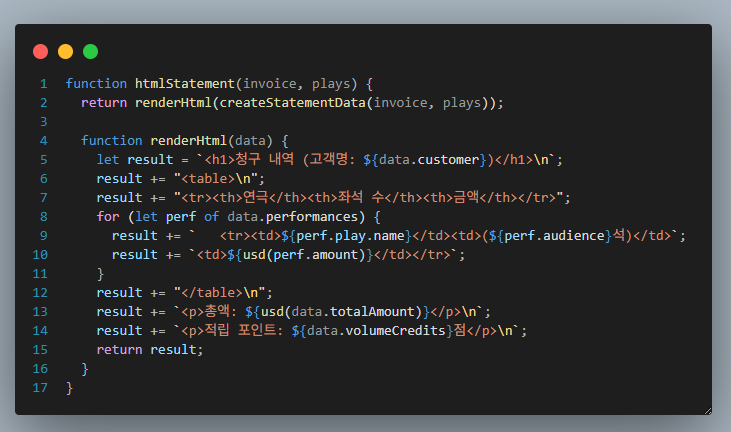Click the red close dot
Viewport: 731px width, 432px height.
(x=41, y=51)
